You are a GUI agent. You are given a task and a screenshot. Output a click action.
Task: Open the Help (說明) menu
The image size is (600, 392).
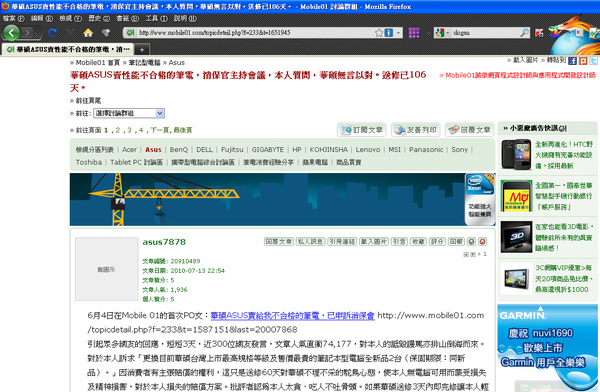tap(185, 18)
